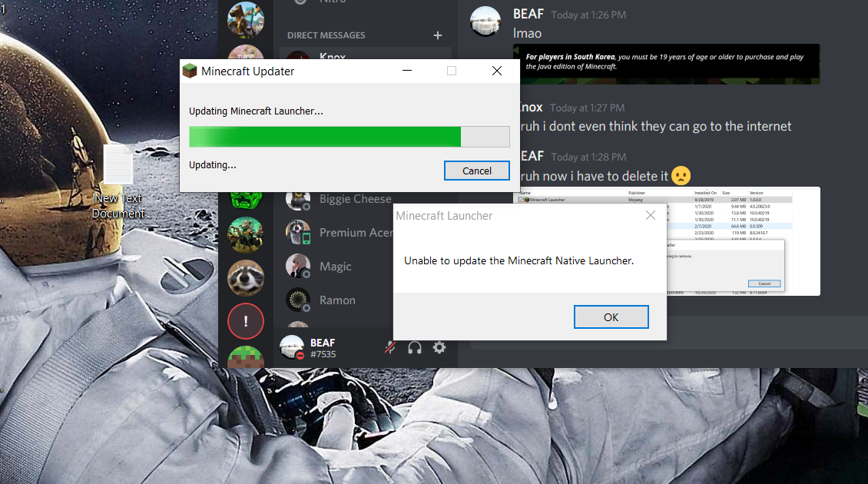The width and height of the screenshot is (868, 484).
Task: Click the 'Today at 1:27 PM' timestamp
Action: point(588,108)
